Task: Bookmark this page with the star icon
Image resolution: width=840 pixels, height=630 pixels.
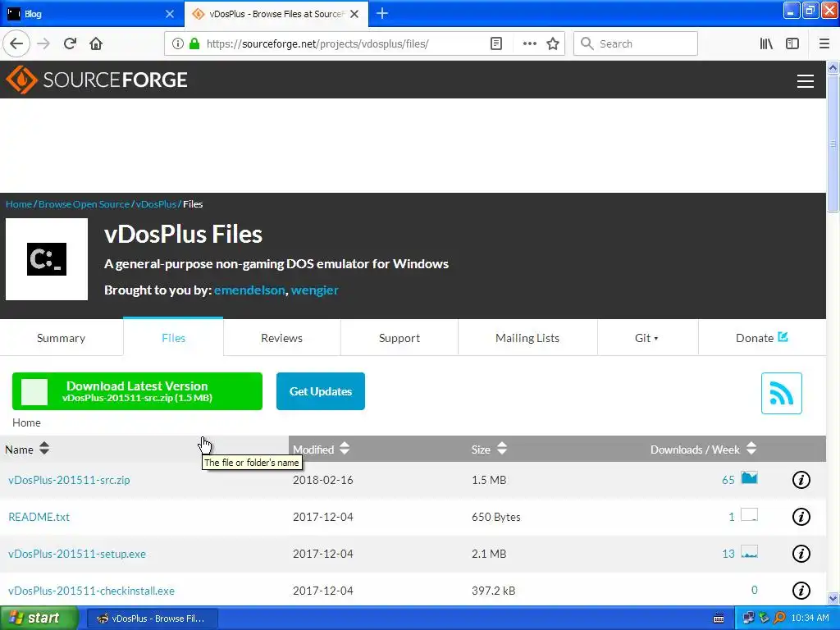Action: click(x=553, y=44)
